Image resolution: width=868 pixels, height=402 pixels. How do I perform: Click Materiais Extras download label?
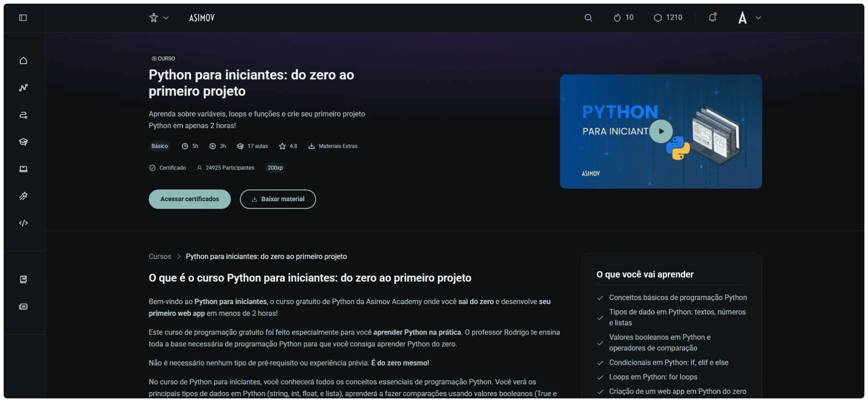[x=333, y=146]
